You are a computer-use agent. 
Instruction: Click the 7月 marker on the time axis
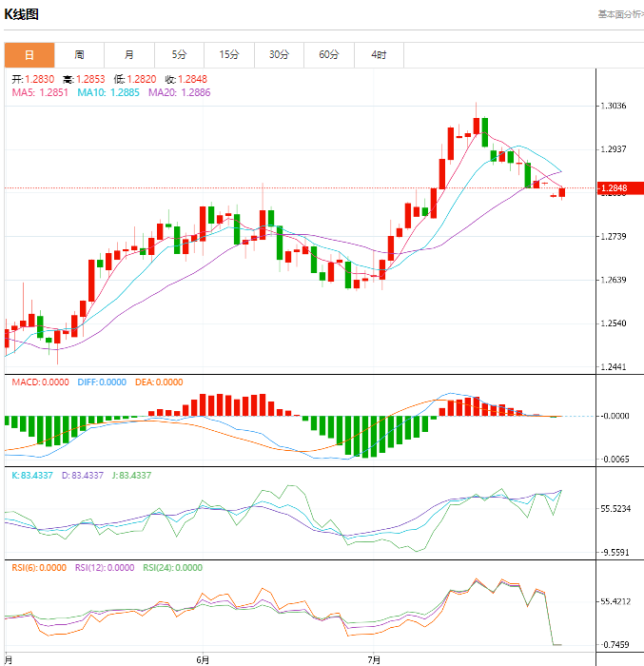pyautogui.click(x=374, y=658)
